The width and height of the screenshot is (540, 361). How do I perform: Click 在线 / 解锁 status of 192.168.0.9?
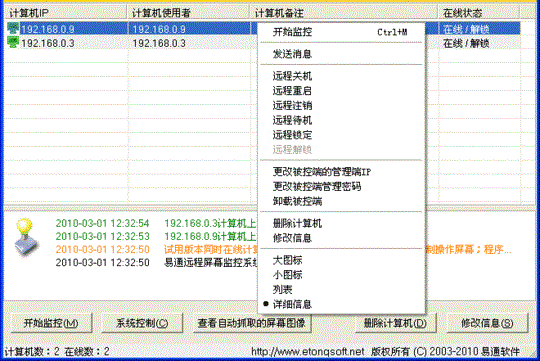point(466,29)
